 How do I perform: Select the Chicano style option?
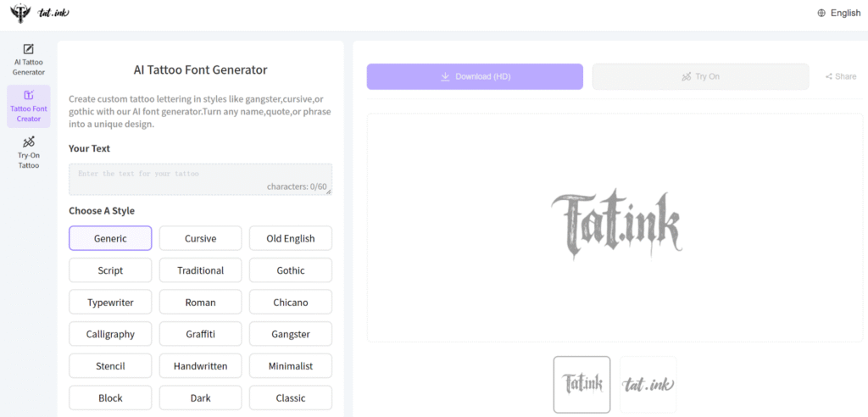[290, 302]
